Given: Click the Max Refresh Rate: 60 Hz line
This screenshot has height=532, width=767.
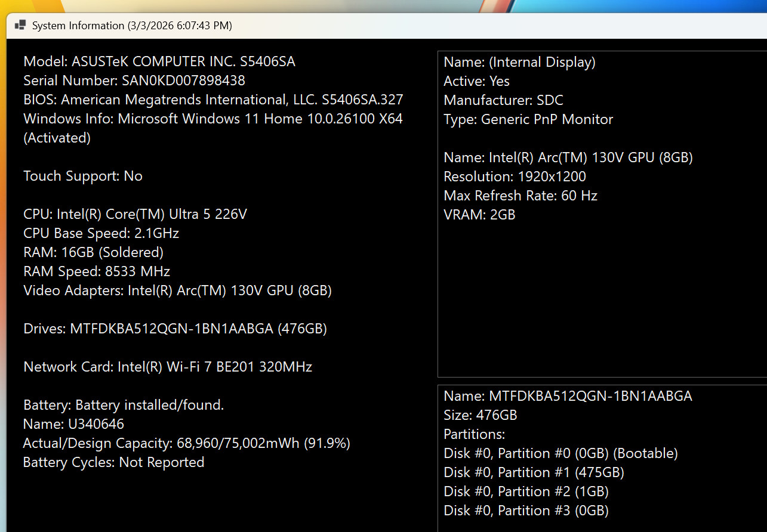Looking at the screenshot, I should point(520,196).
